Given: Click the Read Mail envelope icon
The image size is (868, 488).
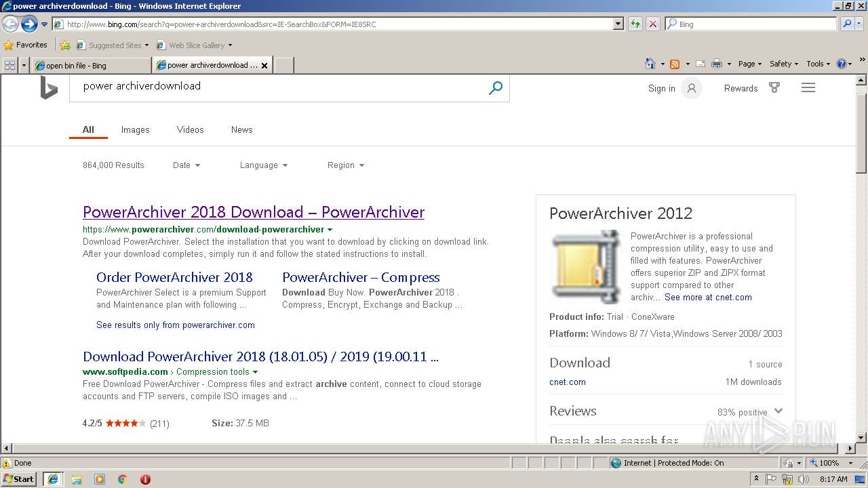Looking at the screenshot, I should (x=701, y=64).
